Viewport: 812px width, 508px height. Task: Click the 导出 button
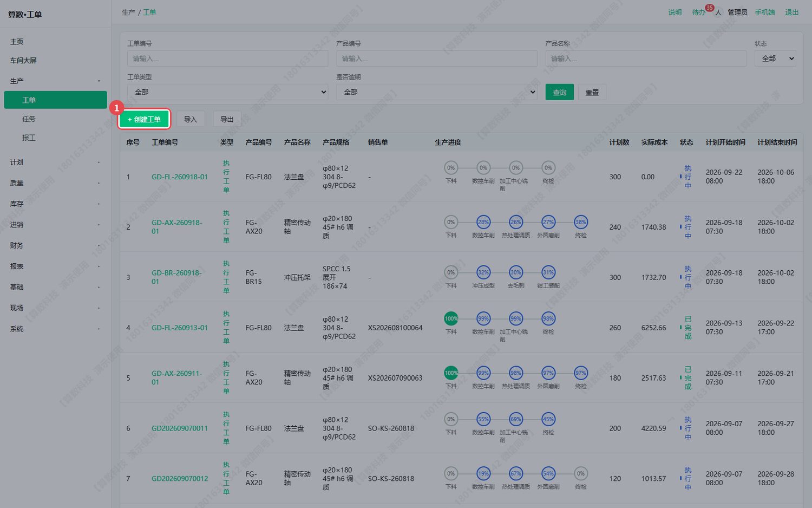point(227,119)
